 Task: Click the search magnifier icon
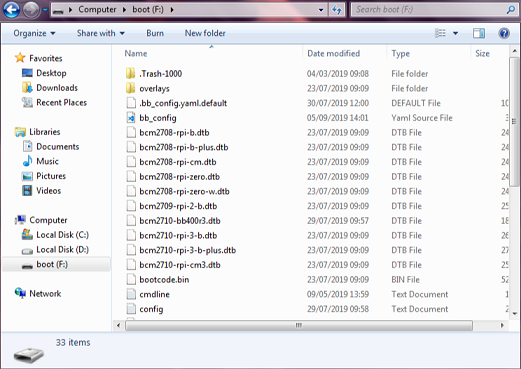[511, 9]
